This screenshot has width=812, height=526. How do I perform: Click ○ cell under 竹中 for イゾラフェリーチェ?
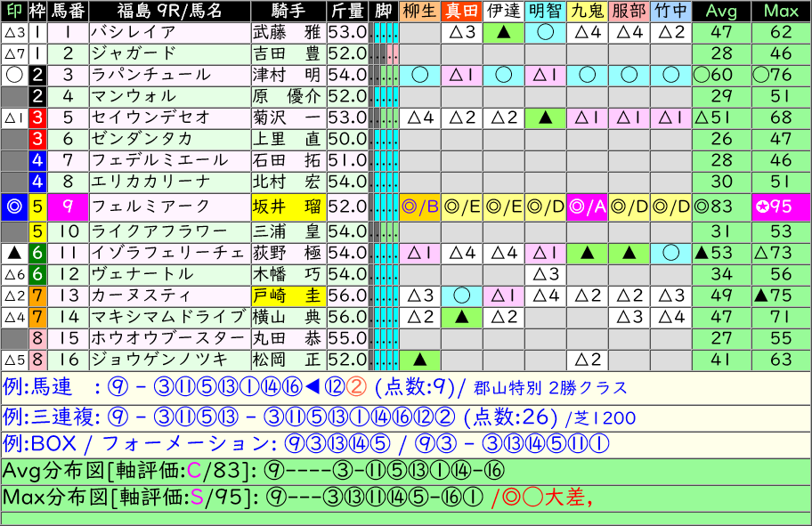pos(670,253)
